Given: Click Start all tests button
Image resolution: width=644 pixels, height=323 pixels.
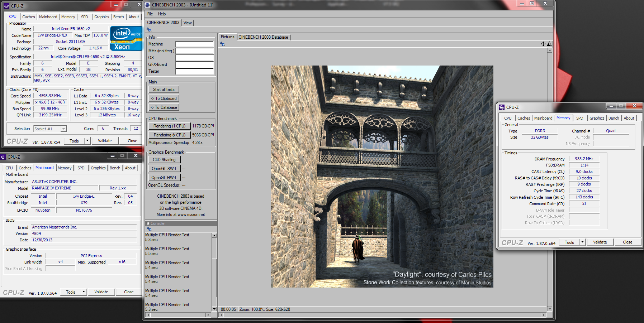Looking at the screenshot, I should pos(164,90).
